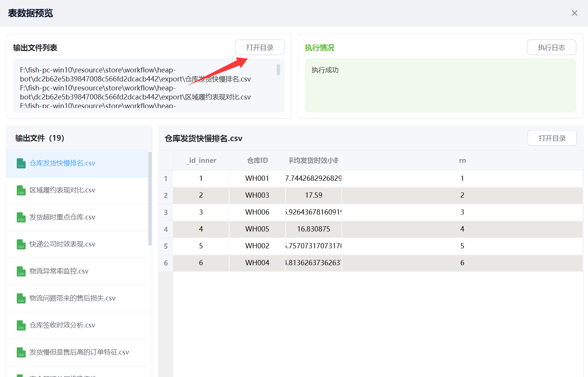The image size is (588, 377).
Task: Select 区域履约表现对比.csv in the output files
Action: pos(62,190)
